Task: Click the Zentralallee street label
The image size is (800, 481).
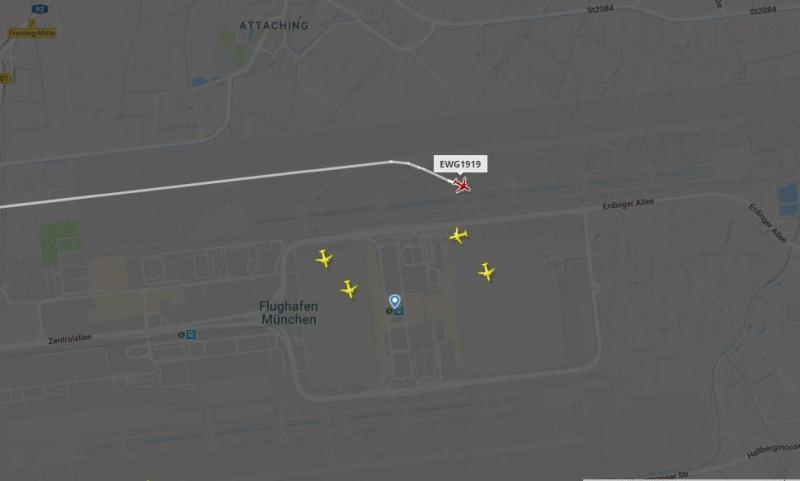Action: (x=70, y=339)
